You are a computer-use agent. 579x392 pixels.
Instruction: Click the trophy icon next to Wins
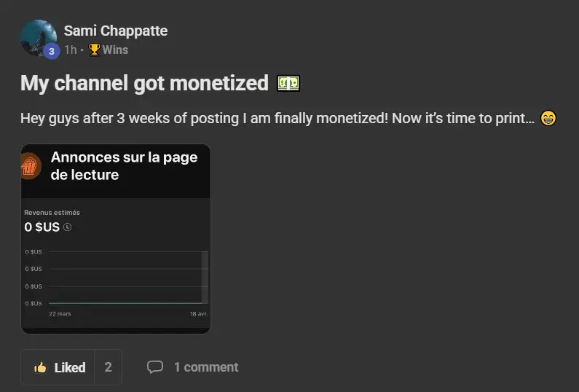(x=94, y=50)
